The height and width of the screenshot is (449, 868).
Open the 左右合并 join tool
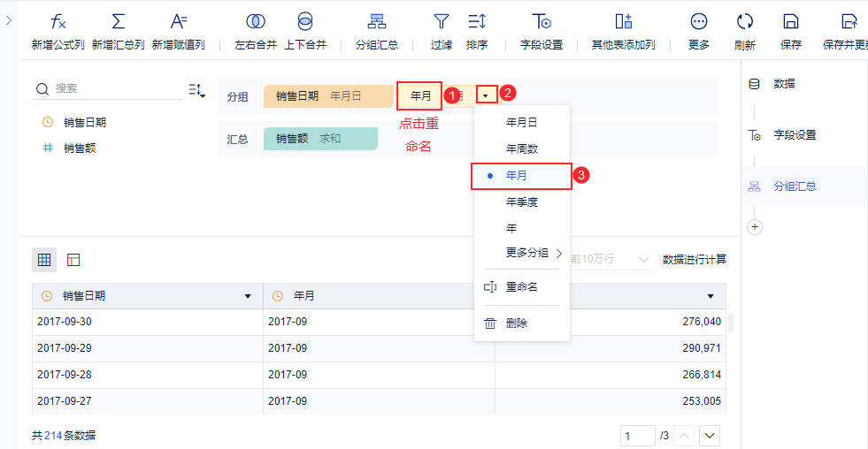(x=255, y=23)
